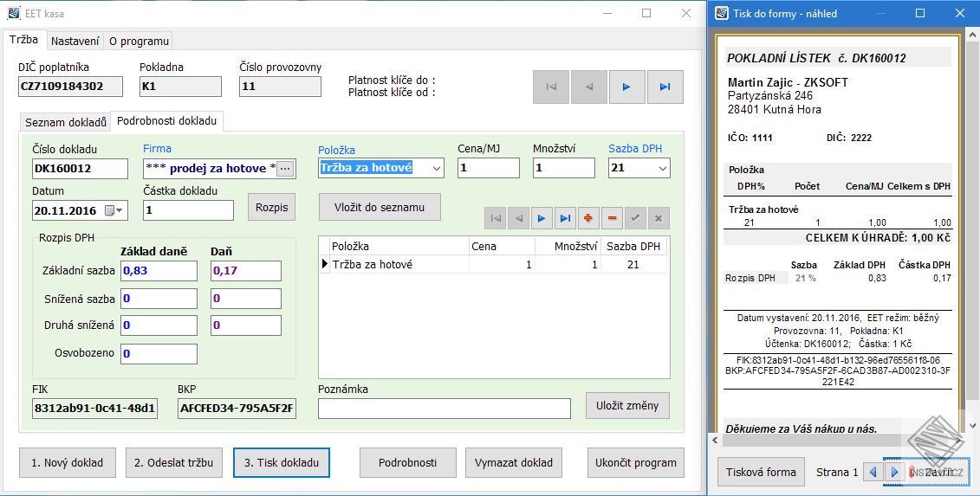The image size is (980, 496).
Task: Click the Základní sazba Základ daně field
Action: [x=159, y=270]
